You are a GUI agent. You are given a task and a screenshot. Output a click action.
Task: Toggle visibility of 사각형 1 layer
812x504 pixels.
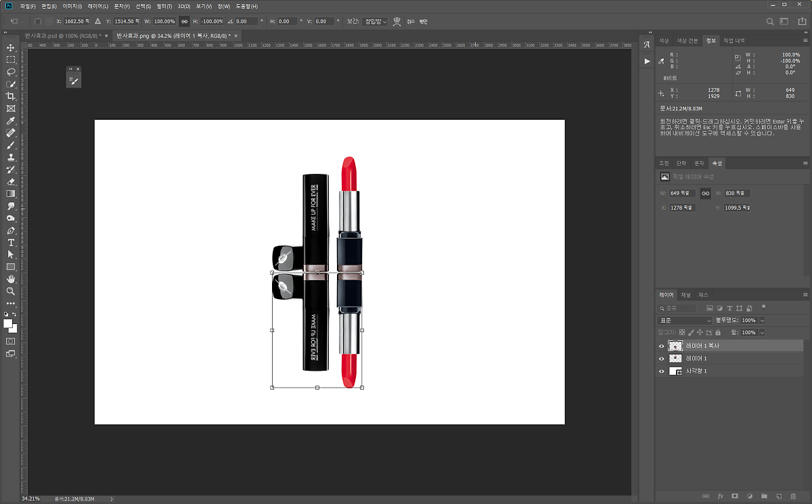coord(662,371)
